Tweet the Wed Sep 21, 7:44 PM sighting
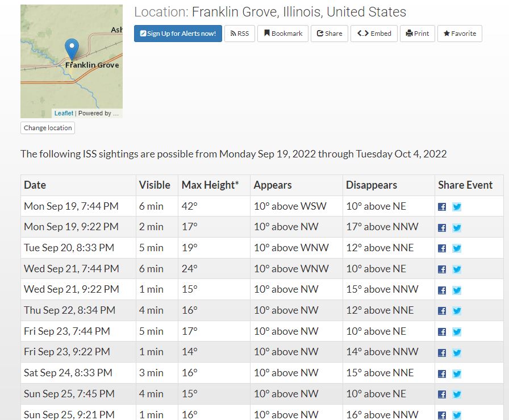 click(457, 269)
